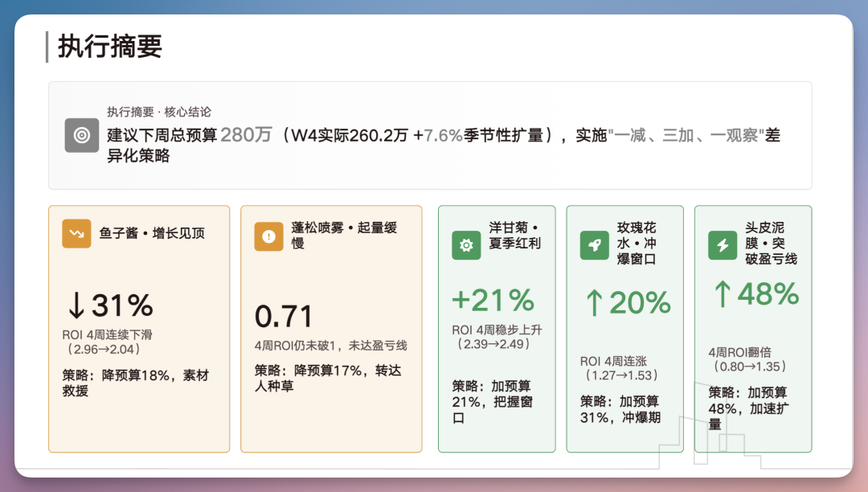868x492 pixels.
Task: Click the 玫瑰花水 • 冲爆窗口 heading
Action: tap(637, 243)
